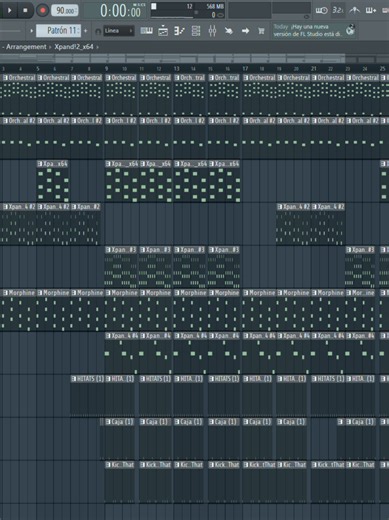Open the pattern menu arrow beside Patrón 11
This screenshot has height=520, width=389.
pyautogui.click(x=32, y=31)
